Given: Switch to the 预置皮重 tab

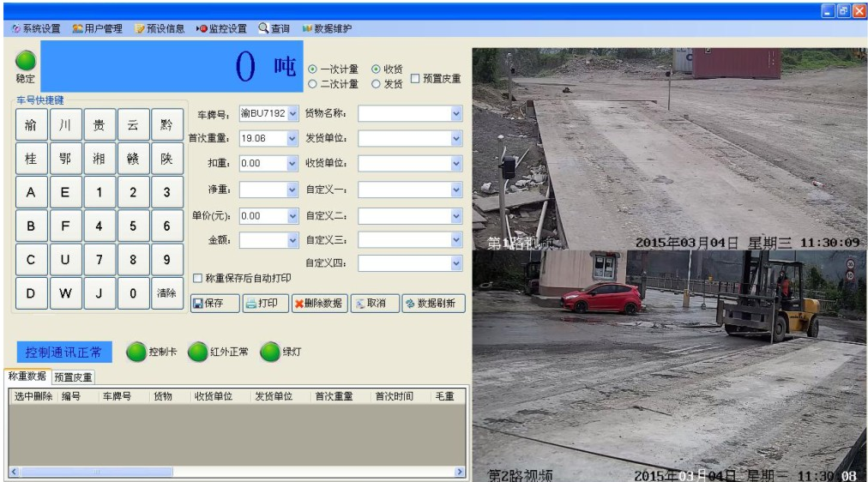Looking at the screenshot, I should (x=73, y=377).
